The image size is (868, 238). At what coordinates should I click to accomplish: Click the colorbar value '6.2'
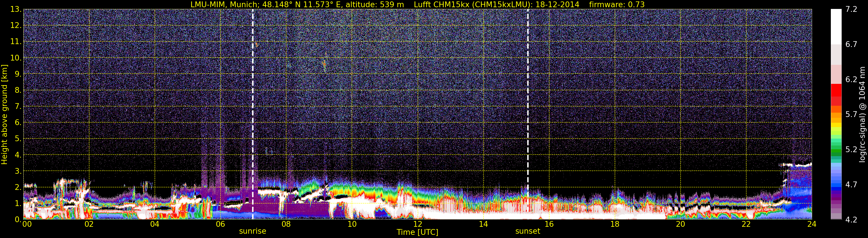tap(851, 80)
